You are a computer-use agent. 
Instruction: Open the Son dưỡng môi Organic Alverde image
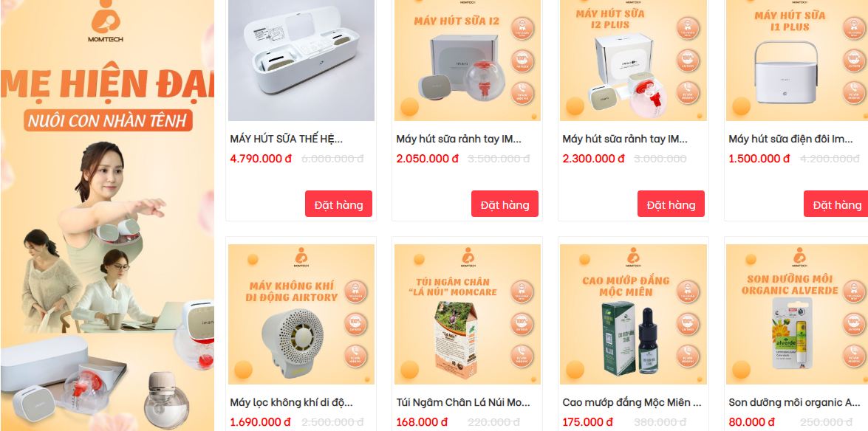(796, 314)
